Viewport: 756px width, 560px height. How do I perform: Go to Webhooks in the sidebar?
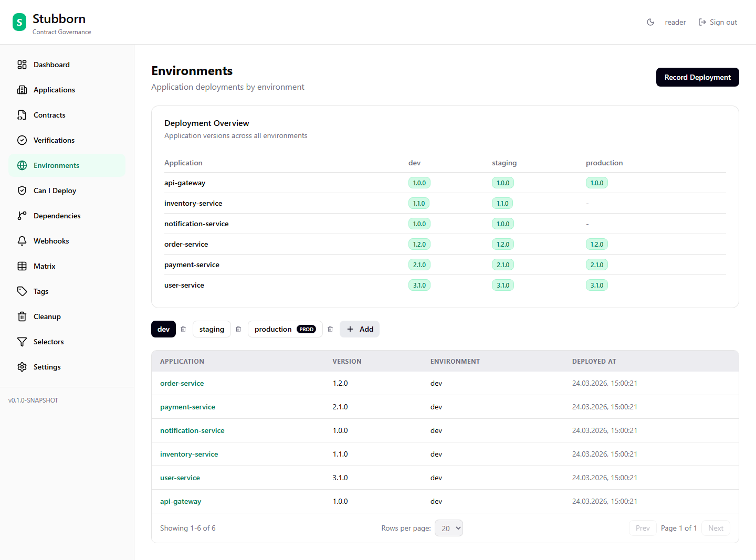click(51, 241)
